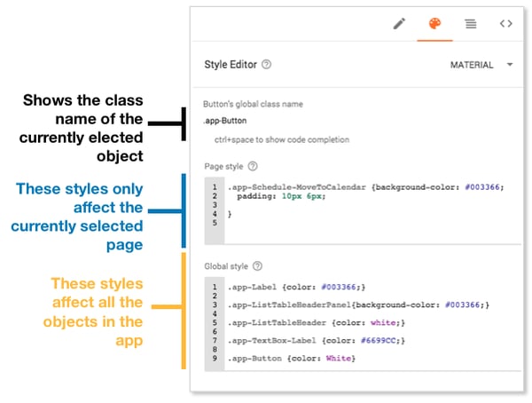Screen dimensions: 532x403
Task: Open the MATERIAL theme dropdown
Action: pos(481,65)
